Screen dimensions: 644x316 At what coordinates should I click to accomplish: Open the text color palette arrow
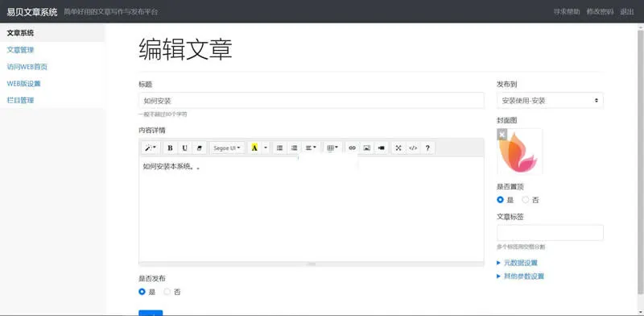[266, 148]
